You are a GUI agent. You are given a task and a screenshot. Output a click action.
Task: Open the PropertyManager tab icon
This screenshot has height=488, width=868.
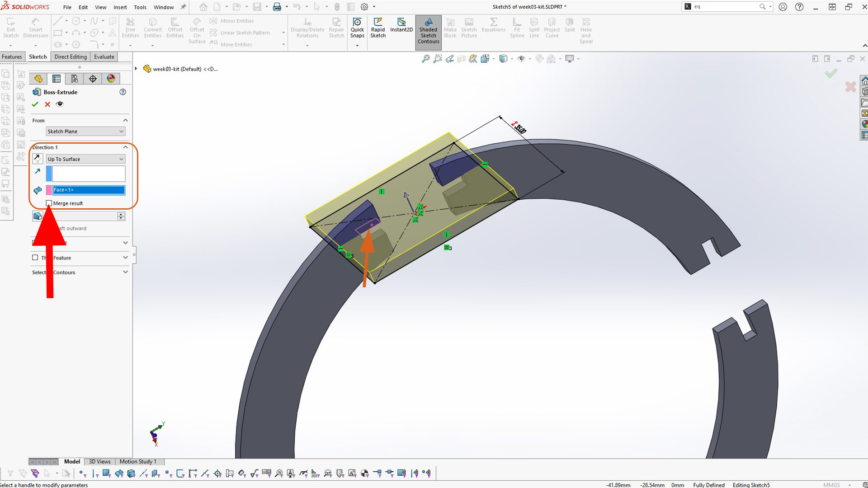(x=56, y=79)
